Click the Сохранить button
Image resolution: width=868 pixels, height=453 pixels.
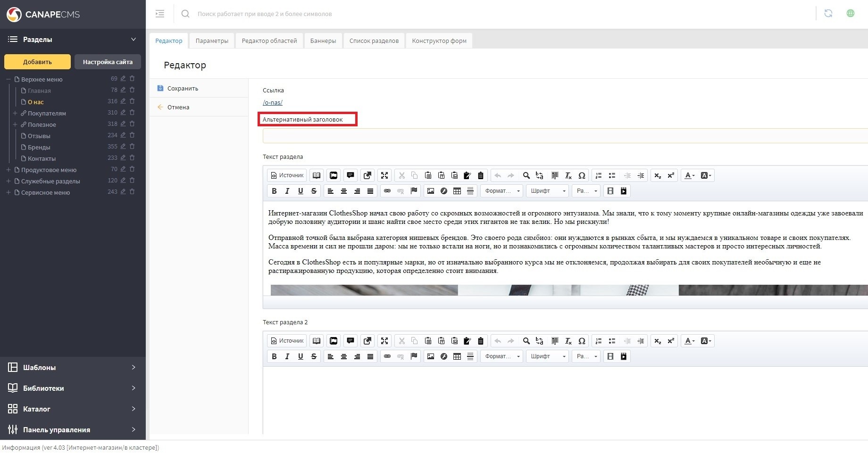(183, 89)
